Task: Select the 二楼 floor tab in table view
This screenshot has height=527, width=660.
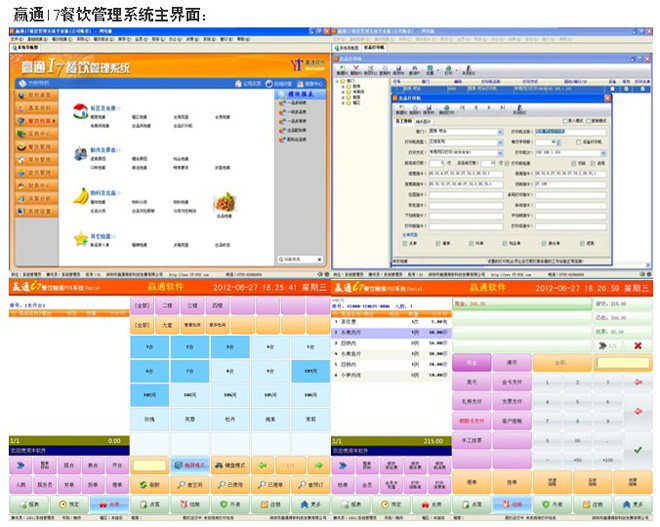Action: 167,306
